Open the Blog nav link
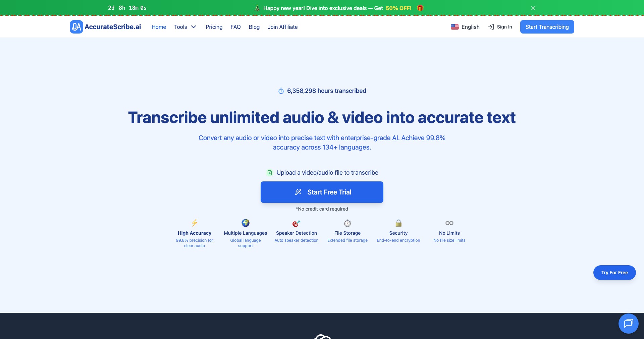Viewport: 644px width, 339px height. point(254,27)
